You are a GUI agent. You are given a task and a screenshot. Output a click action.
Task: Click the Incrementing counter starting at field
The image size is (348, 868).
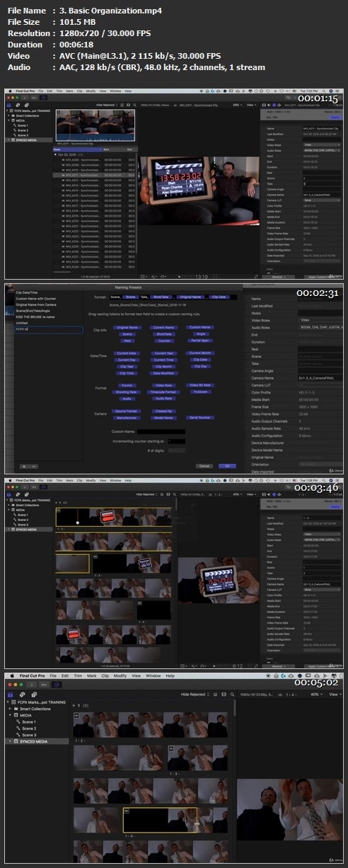(x=176, y=441)
